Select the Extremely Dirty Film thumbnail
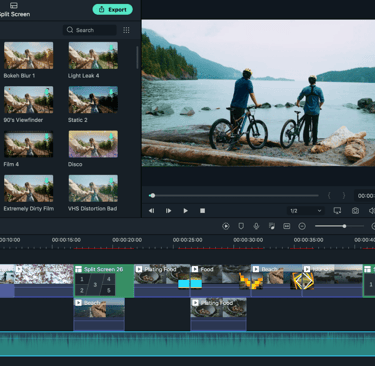 point(28,188)
